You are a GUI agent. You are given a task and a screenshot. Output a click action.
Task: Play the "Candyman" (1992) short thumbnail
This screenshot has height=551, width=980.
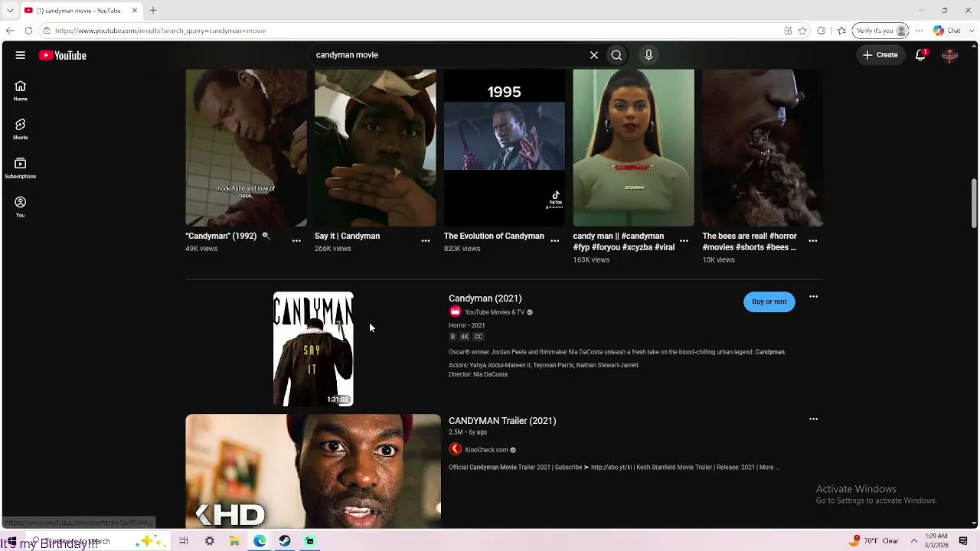click(x=246, y=148)
